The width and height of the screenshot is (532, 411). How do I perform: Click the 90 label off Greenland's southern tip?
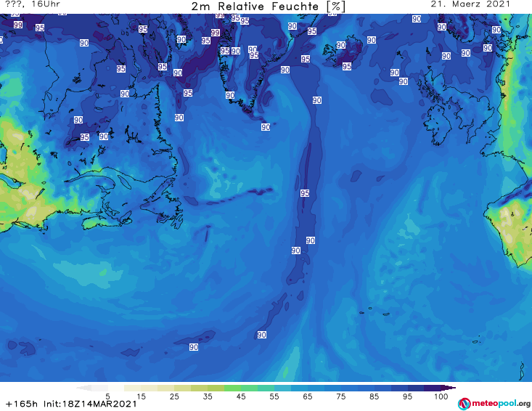point(266,127)
